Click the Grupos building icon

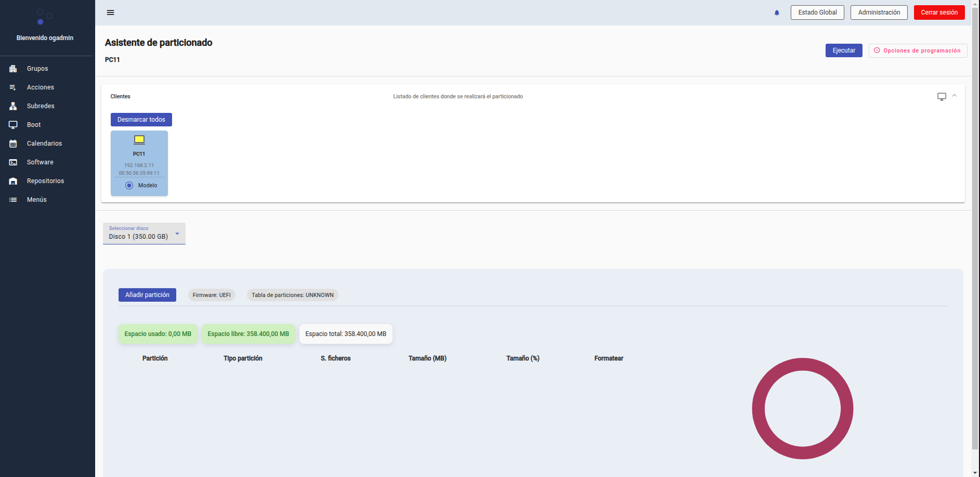[13, 69]
